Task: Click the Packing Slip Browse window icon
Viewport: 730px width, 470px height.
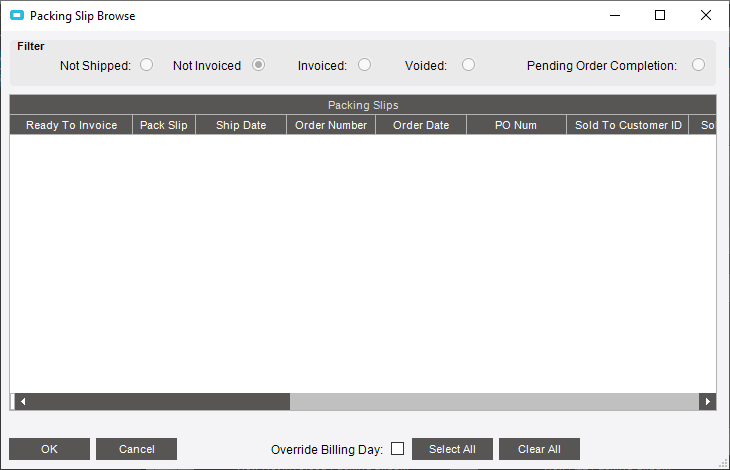Action: 17,15
